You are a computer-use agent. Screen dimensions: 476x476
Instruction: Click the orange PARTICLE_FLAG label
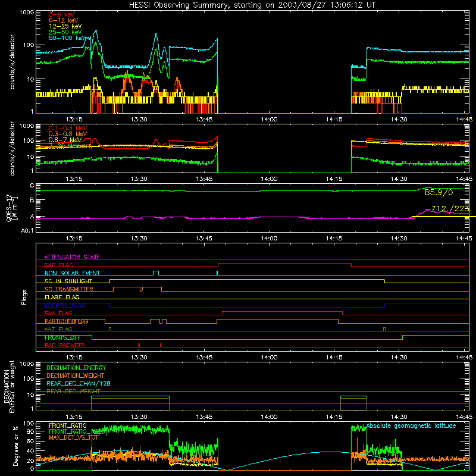[67, 321]
